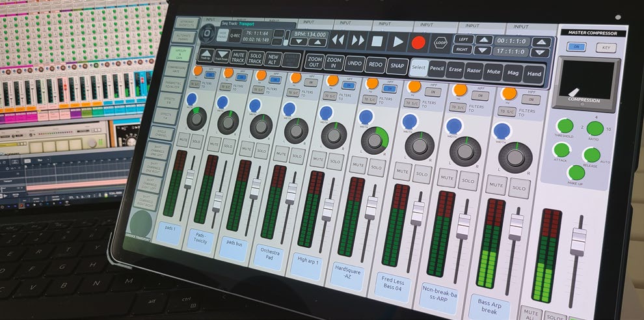The width and height of the screenshot is (644, 320).
Task: Open the Effects 1-4 sidebar tab
Action: (165, 116)
